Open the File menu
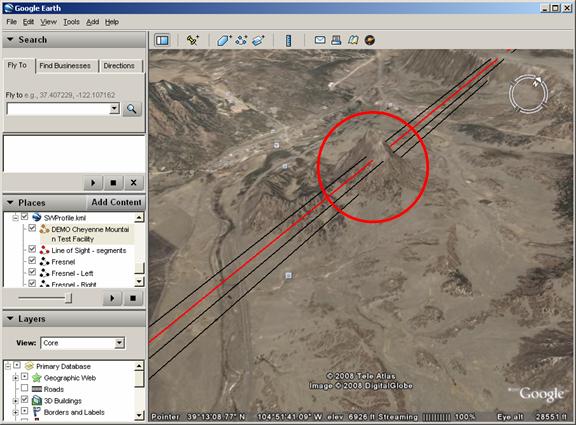This screenshot has width=576, height=425. pyautogui.click(x=11, y=22)
